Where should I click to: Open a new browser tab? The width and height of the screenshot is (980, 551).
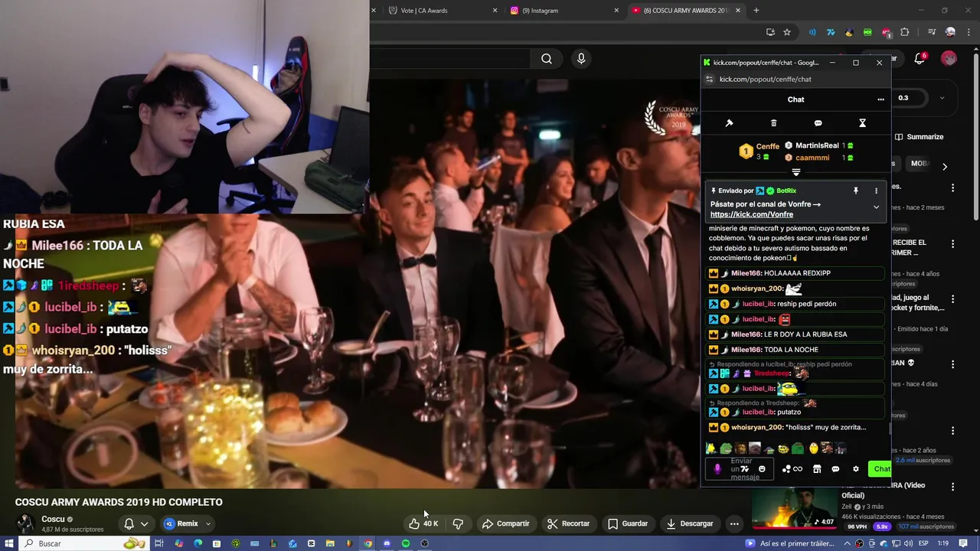756,10
